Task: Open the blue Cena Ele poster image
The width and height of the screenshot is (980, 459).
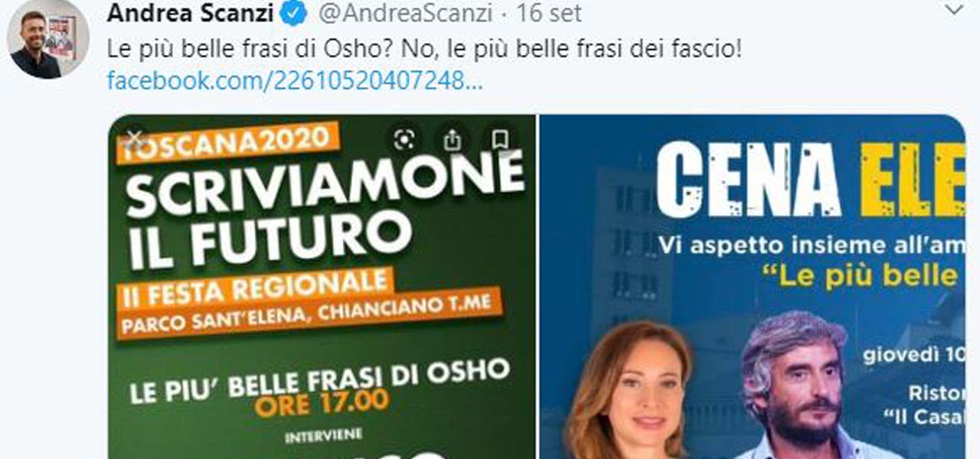Action: click(752, 287)
